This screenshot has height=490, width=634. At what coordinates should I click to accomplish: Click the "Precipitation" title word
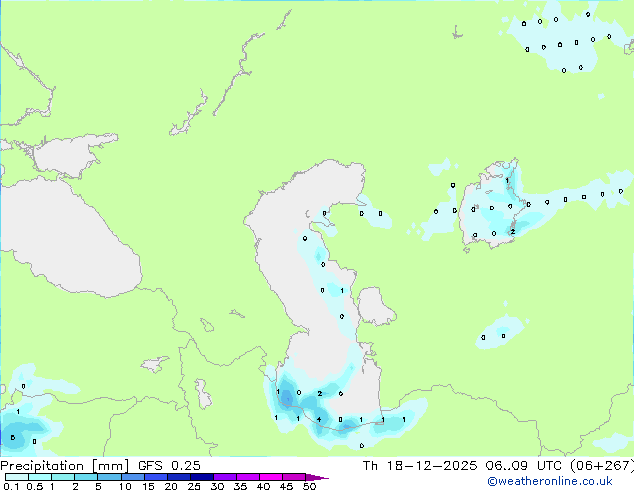point(42,466)
